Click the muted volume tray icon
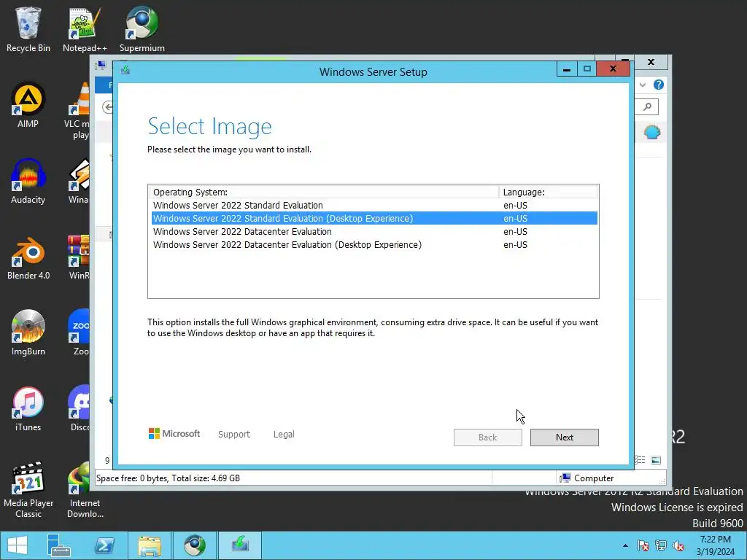Screen dimensions: 747x560 click(x=678, y=545)
